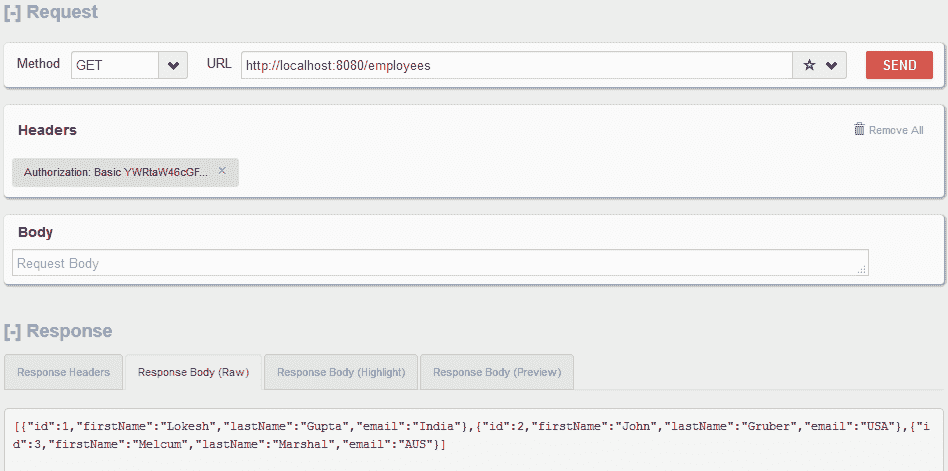Open the Response Body (Highlight) tab
Image resolution: width=948 pixels, height=471 pixels.
341,372
